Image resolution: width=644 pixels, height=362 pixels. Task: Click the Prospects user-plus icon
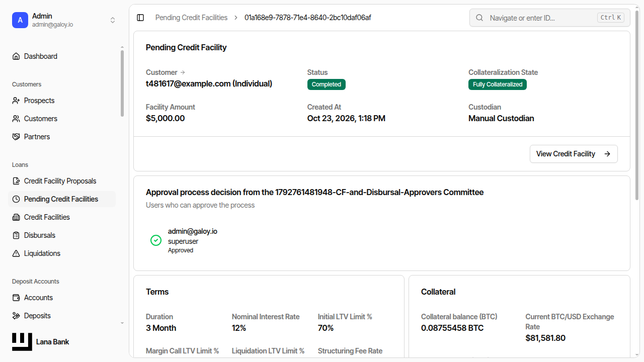coord(16,101)
